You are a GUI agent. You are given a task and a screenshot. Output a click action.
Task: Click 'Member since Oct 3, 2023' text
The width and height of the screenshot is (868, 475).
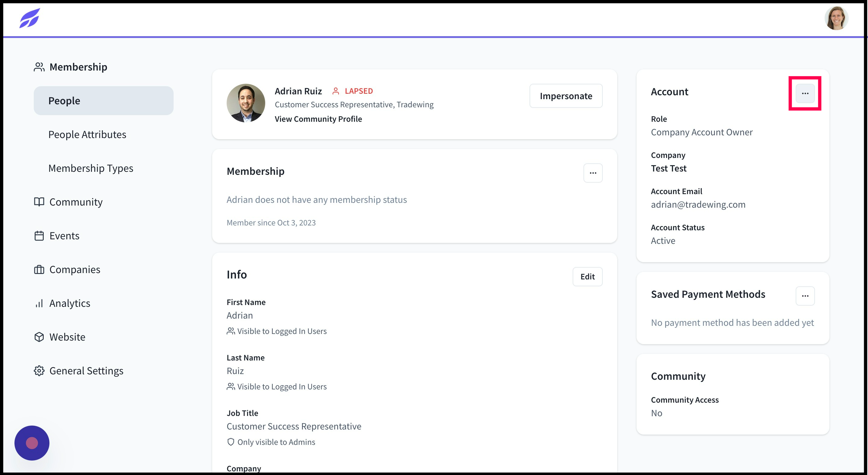pos(271,223)
